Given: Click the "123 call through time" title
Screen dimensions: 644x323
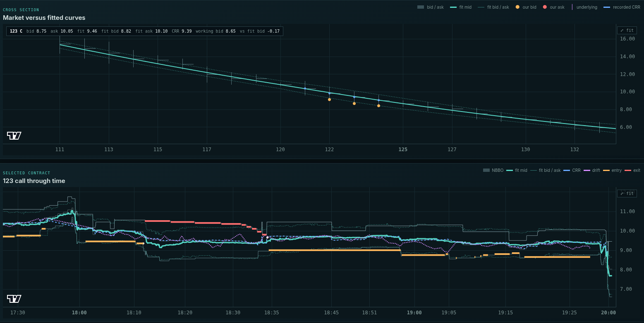Looking at the screenshot, I should (x=34, y=181).
